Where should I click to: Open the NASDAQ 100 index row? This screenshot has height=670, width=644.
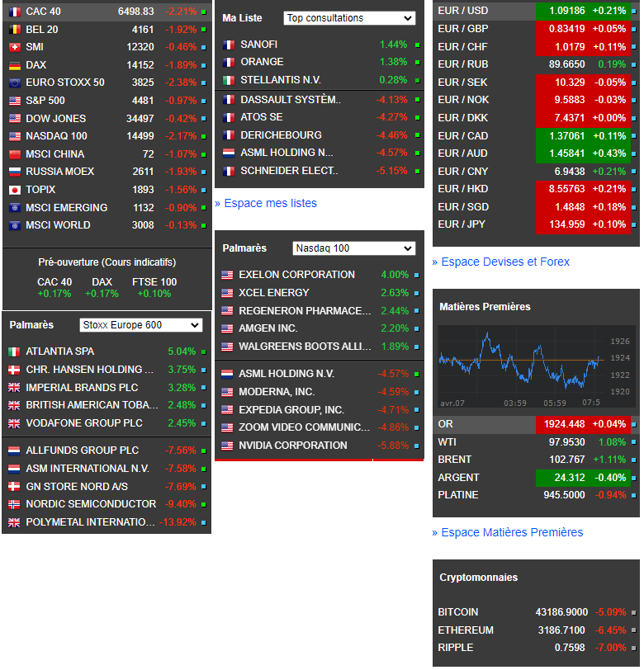[x=107, y=136]
